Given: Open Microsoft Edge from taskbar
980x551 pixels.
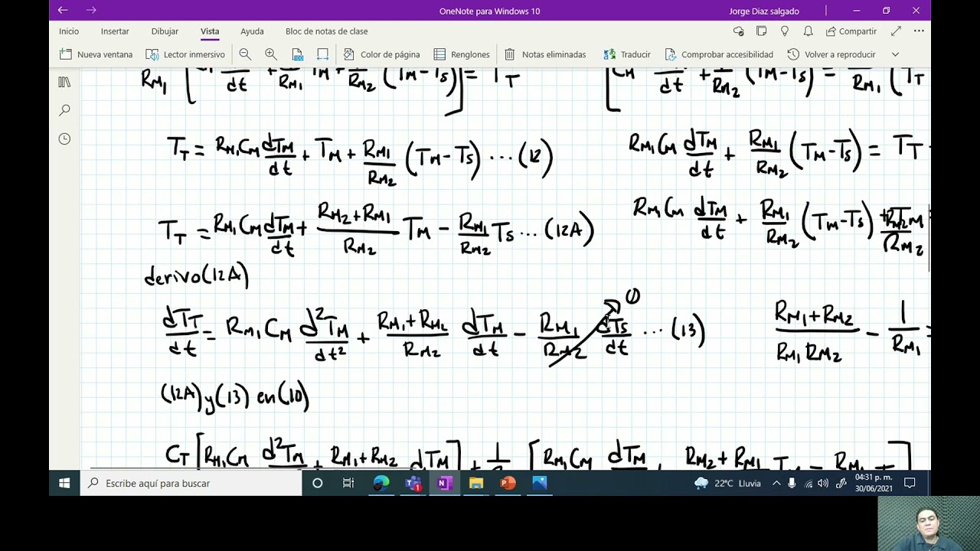Looking at the screenshot, I should 381,483.
